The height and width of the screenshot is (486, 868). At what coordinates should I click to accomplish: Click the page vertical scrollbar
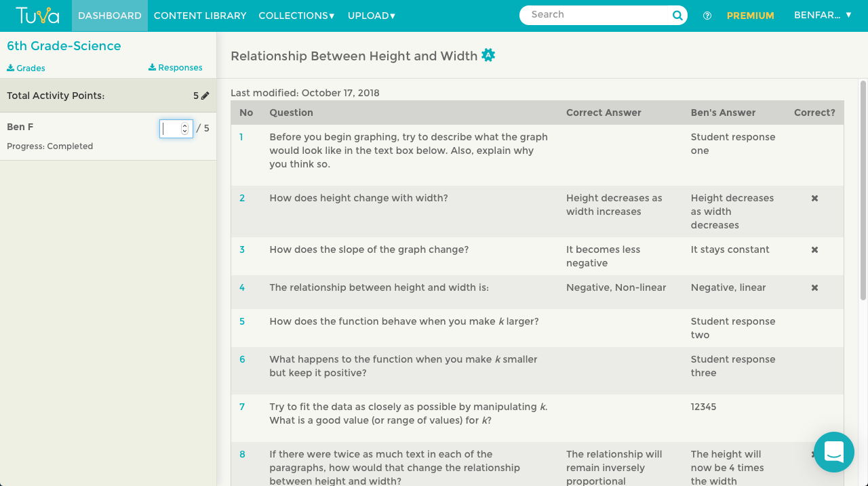click(x=863, y=190)
